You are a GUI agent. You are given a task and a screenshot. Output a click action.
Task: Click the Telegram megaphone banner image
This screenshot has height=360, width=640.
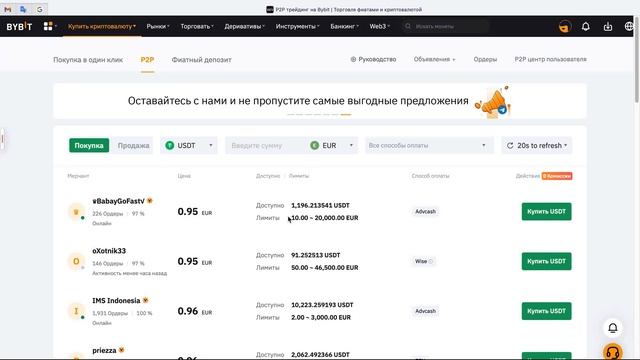coord(493,102)
